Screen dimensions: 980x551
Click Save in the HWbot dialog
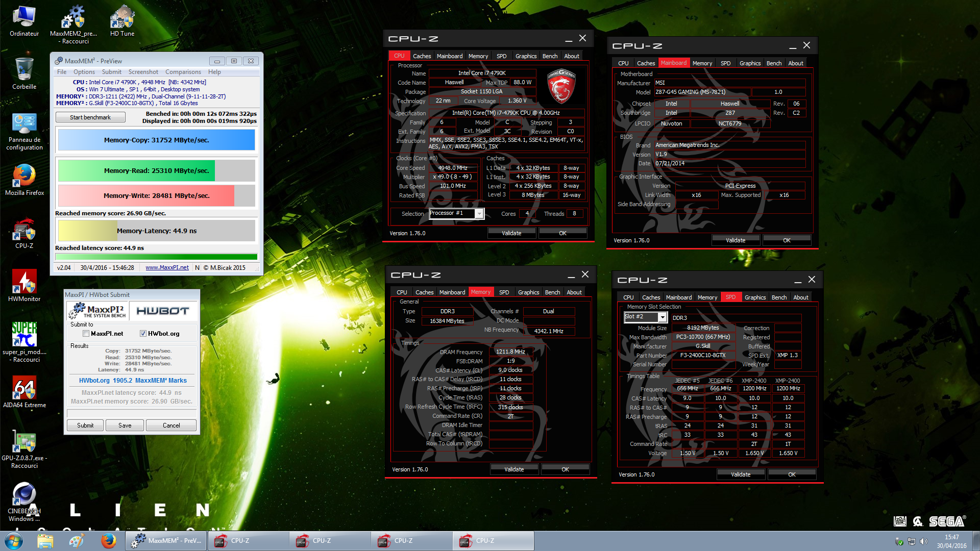[125, 425]
